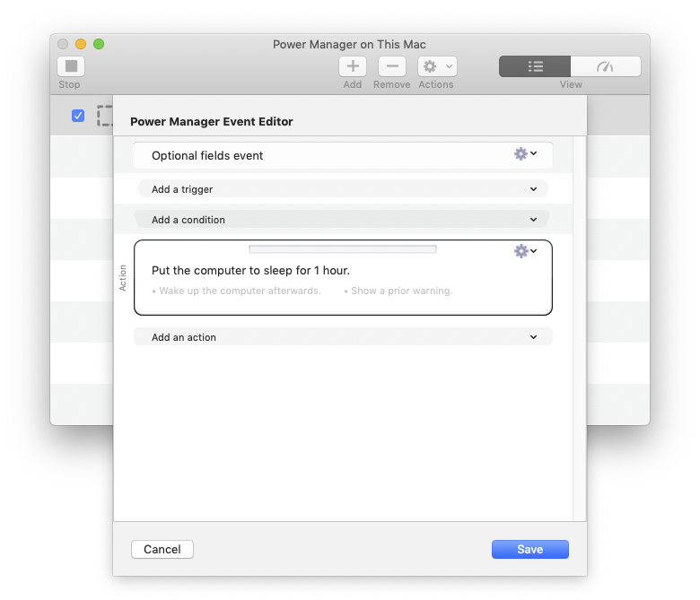The height and width of the screenshot is (600, 700).
Task: Click the Stop toolbar icon
Action: [71, 66]
